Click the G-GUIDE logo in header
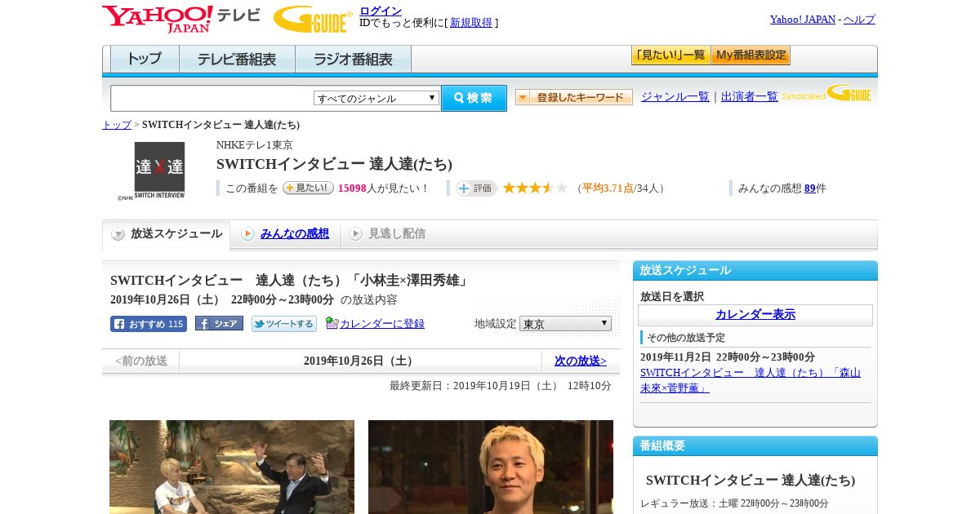 313,20
